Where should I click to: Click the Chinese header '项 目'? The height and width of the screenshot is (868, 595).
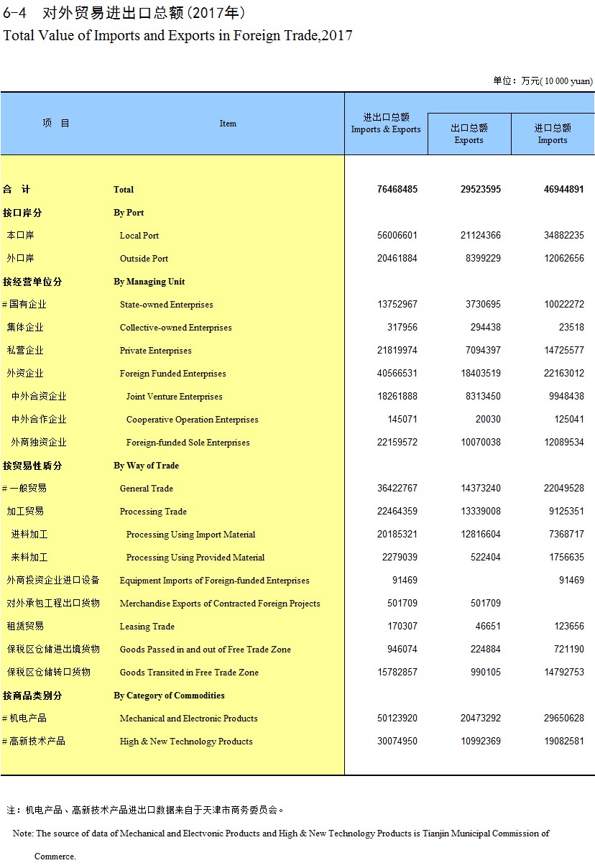56,124
